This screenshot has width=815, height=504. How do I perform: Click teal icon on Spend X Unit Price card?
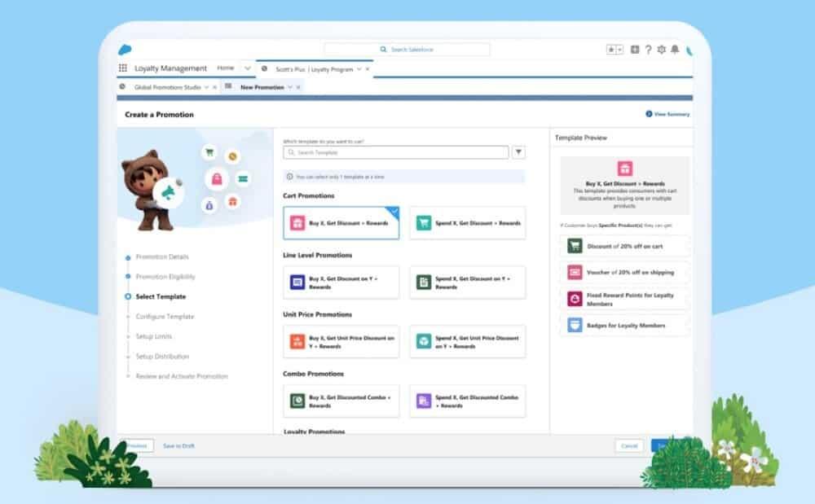pos(424,341)
